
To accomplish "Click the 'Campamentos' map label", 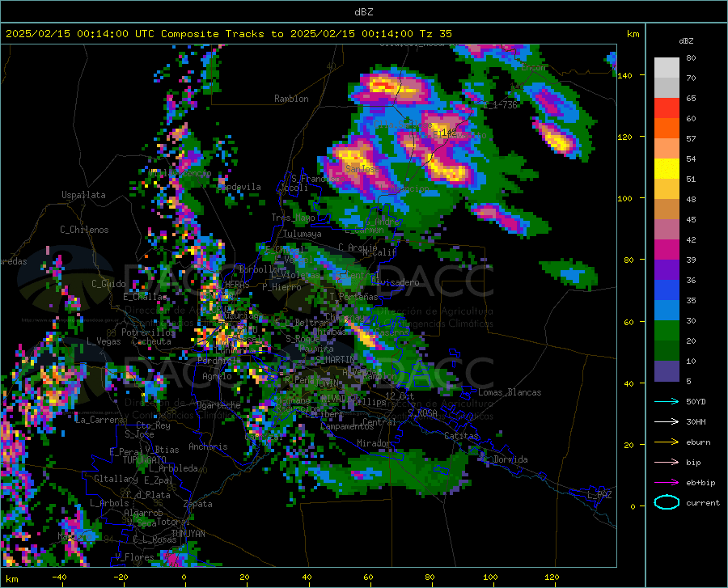I will 347,426.
